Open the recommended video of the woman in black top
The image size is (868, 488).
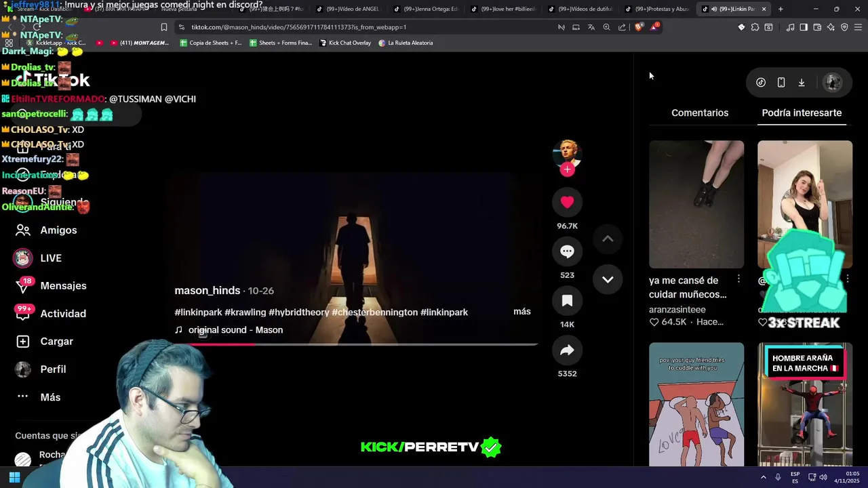(x=805, y=204)
